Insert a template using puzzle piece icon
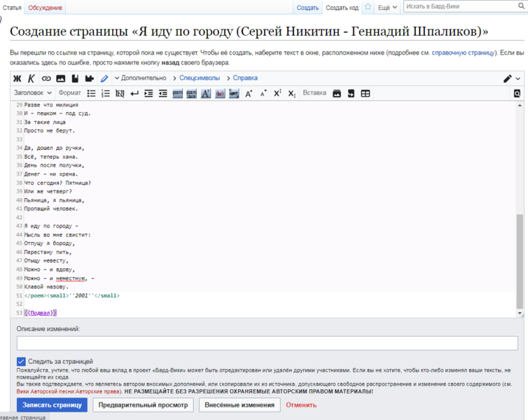The image size is (528, 420). (89, 78)
